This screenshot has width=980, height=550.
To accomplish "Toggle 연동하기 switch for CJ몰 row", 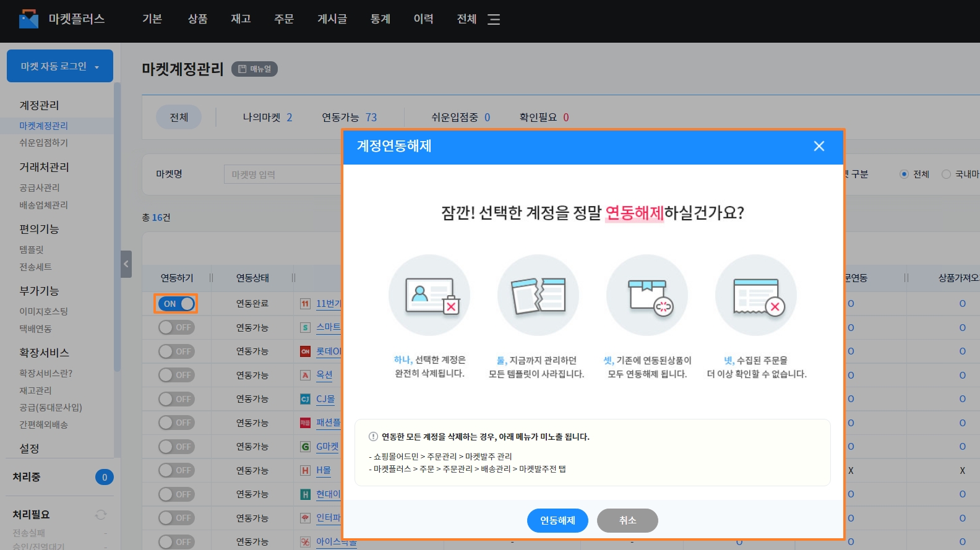I will pyautogui.click(x=176, y=399).
